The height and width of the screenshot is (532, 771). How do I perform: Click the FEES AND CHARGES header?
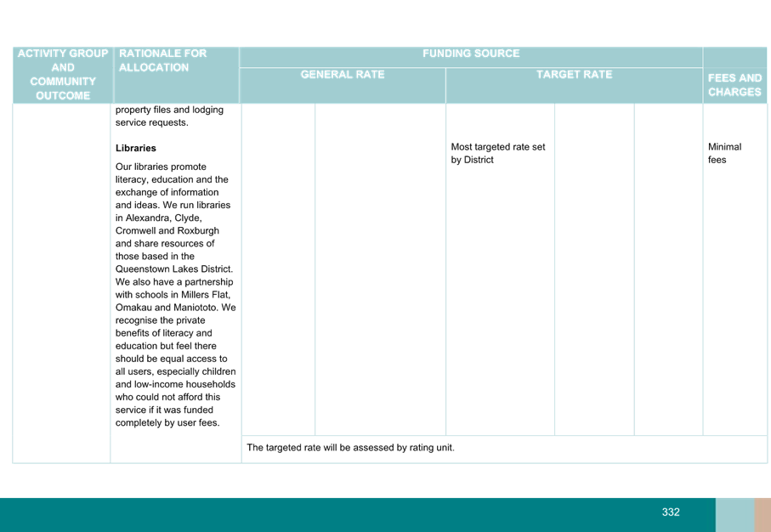734,84
